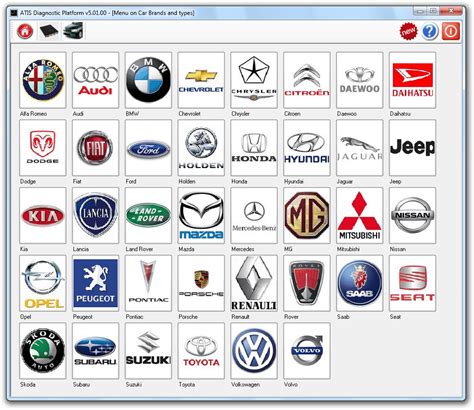The image size is (474, 410).
Task: Open the Pontiac brand logo
Action: point(148,283)
